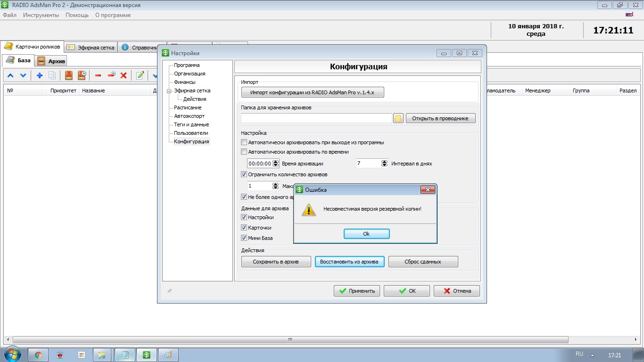Click the red X delete toolbar icon

pos(124,75)
